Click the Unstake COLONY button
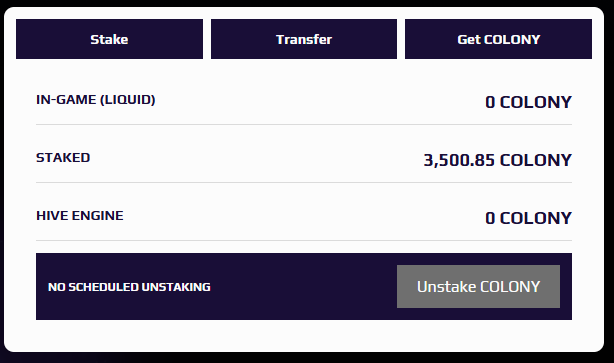 pyautogui.click(x=478, y=287)
